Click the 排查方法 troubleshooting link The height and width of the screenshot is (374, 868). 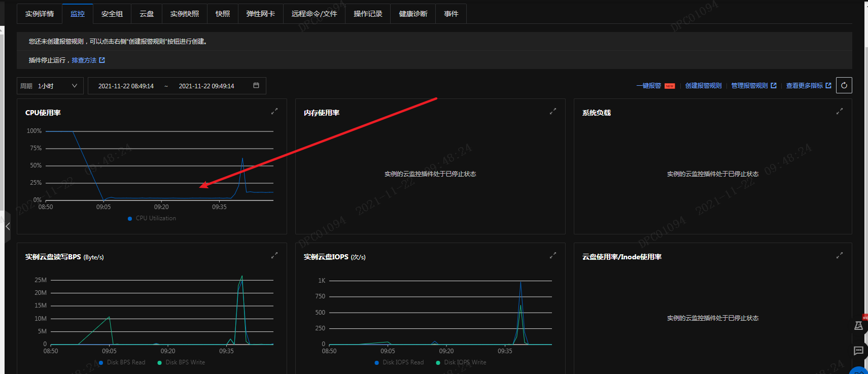pyautogui.click(x=84, y=60)
